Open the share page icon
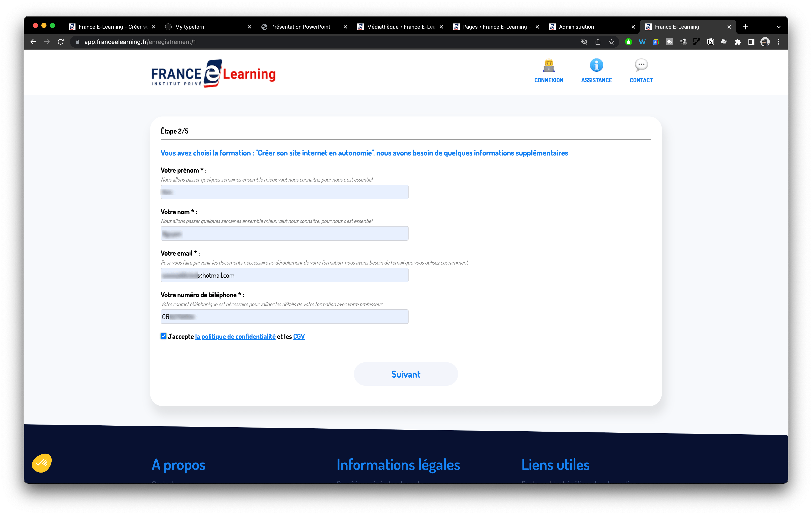The height and width of the screenshot is (515, 812). coord(598,42)
